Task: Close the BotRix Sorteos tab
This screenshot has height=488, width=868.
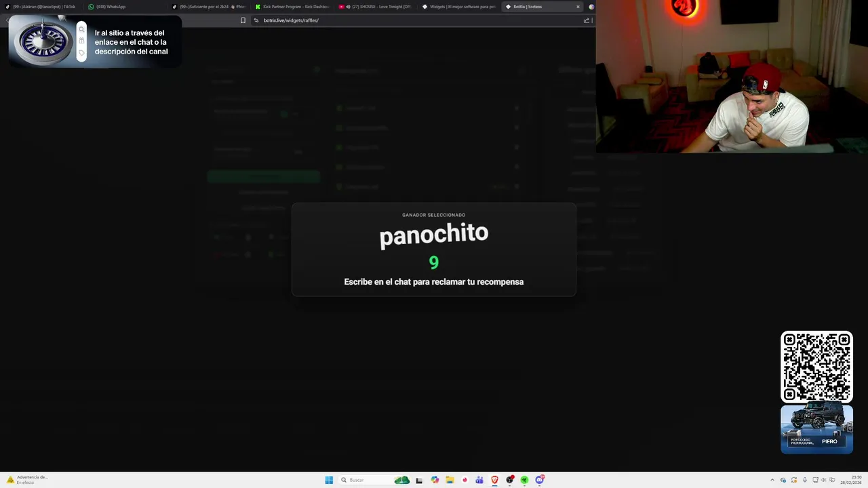Action: [578, 7]
